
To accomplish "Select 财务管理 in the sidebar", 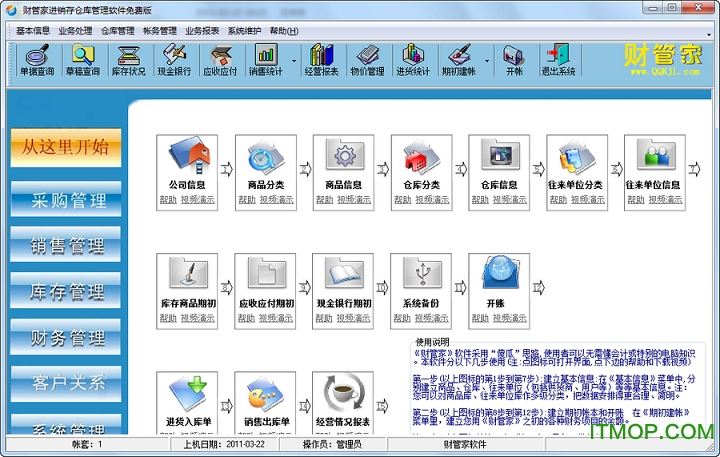I will (x=66, y=337).
